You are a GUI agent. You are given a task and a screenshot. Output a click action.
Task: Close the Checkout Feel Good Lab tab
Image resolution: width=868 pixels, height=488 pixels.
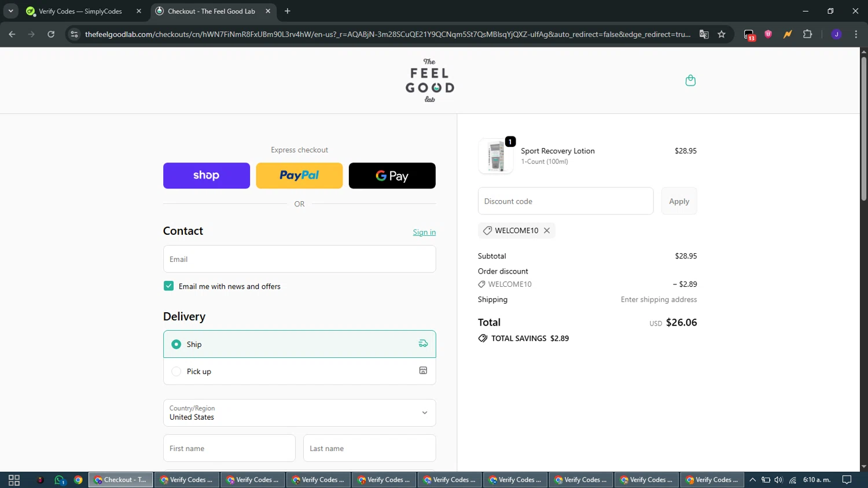pyautogui.click(x=268, y=11)
